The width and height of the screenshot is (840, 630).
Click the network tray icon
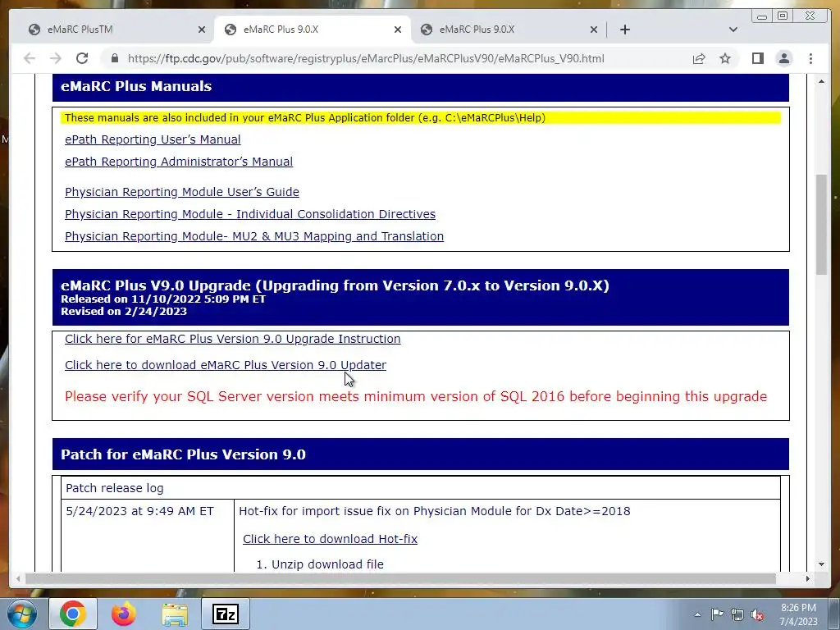737,614
